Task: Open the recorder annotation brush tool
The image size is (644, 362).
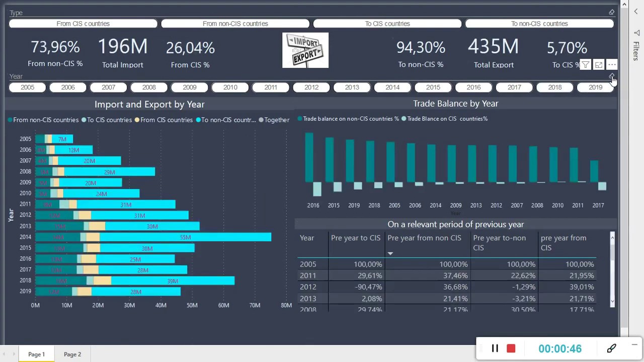Action: coord(612,348)
